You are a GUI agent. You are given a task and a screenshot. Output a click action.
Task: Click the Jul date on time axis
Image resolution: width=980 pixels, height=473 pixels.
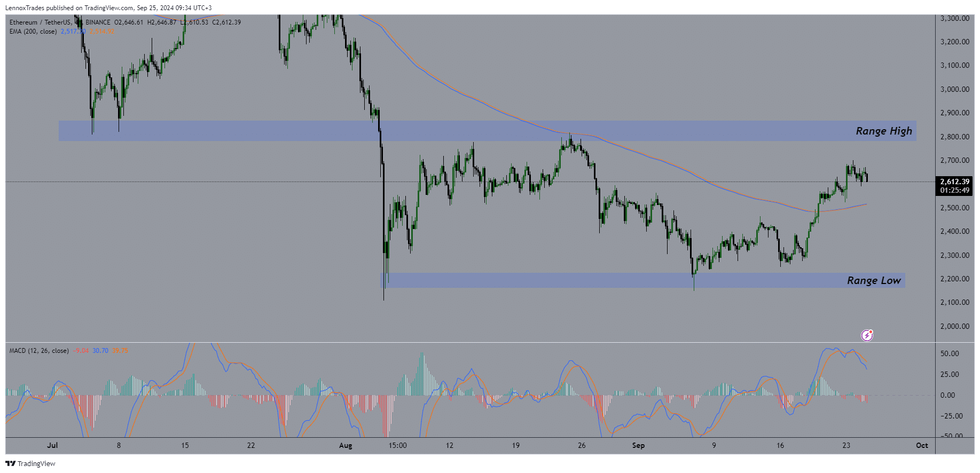(52, 445)
